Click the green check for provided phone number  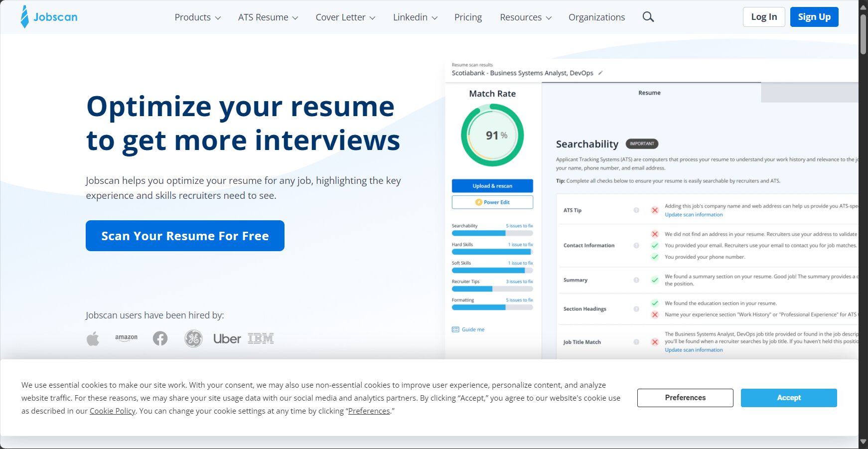(655, 257)
